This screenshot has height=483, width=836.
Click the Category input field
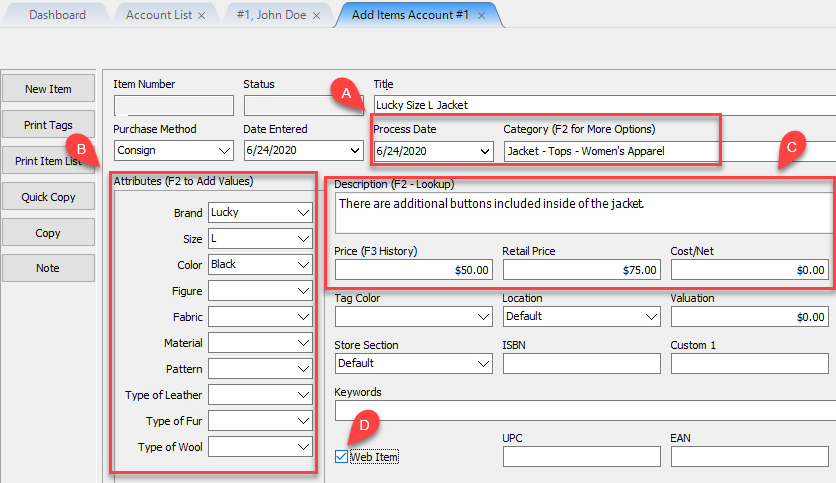(x=670, y=151)
